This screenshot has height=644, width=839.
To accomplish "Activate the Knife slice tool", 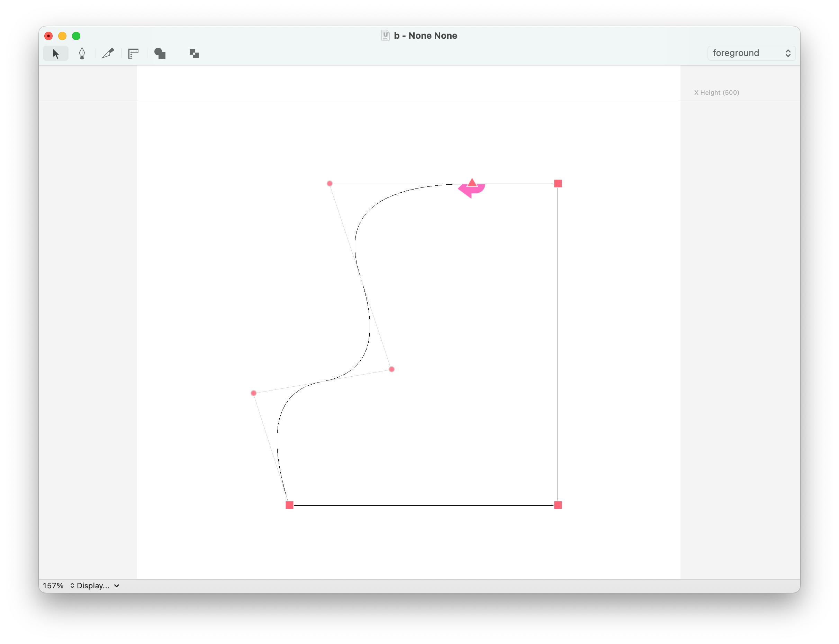I will [x=108, y=53].
